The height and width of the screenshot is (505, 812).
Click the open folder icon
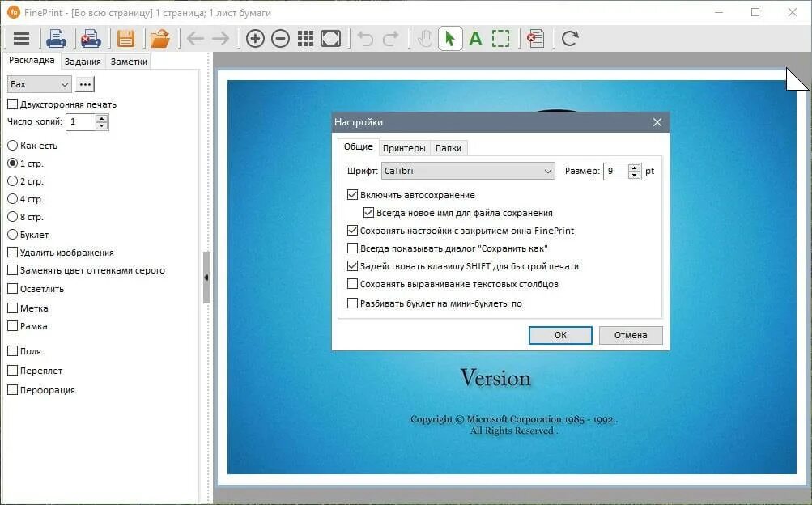pyautogui.click(x=160, y=38)
